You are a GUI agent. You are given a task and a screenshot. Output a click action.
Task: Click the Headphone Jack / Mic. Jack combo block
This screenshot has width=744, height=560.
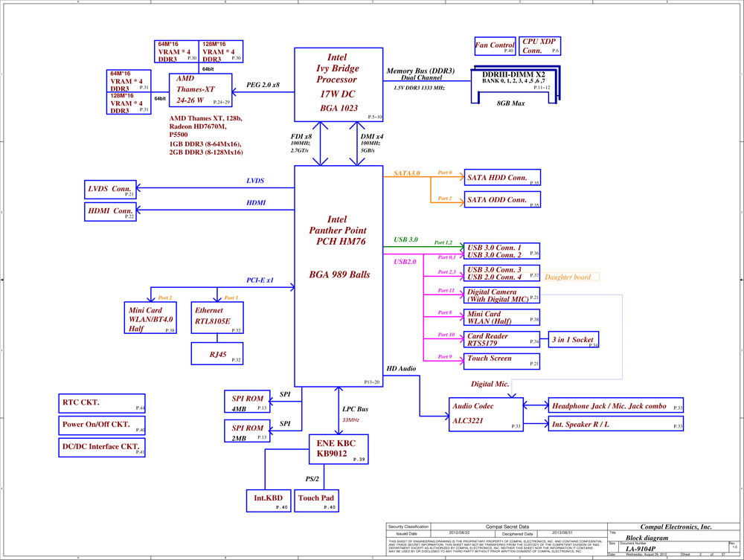pos(615,405)
